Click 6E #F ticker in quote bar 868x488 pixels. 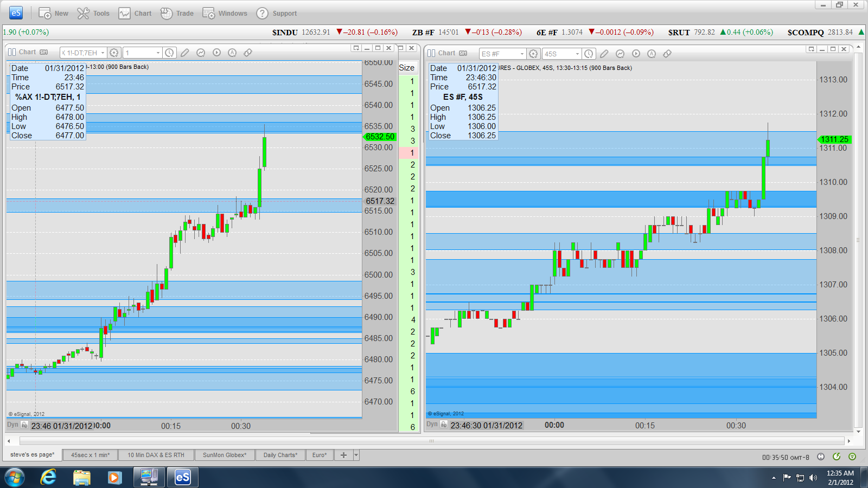[547, 33]
